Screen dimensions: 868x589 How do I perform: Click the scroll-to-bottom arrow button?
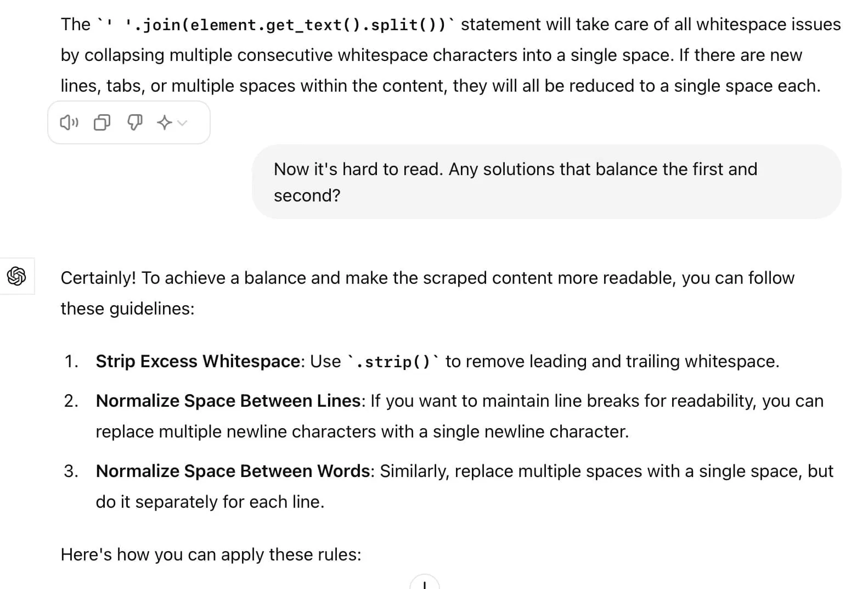click(424, 584)
